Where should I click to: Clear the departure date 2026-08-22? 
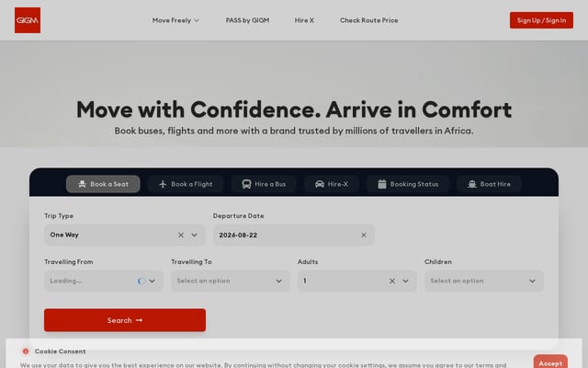(x=364, y=236)
